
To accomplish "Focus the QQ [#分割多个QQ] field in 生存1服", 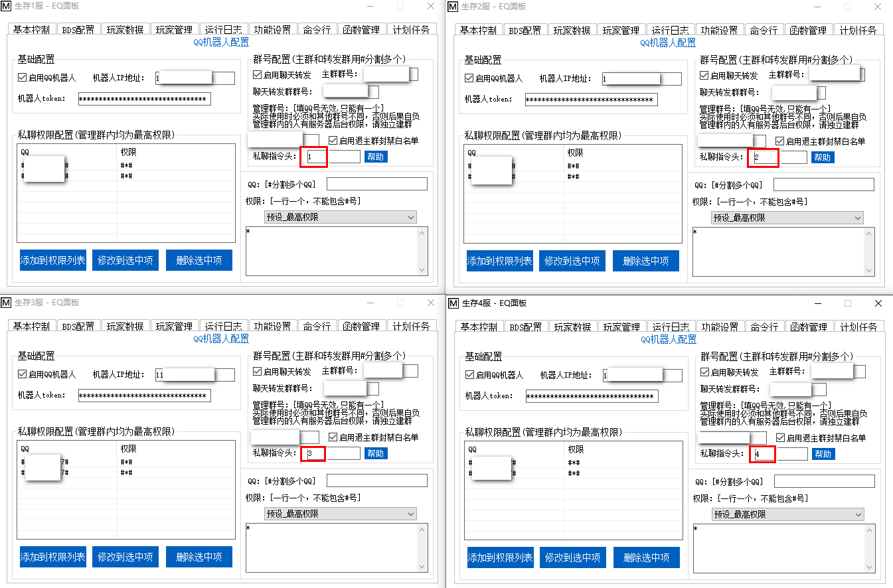I will coord(377,184).
